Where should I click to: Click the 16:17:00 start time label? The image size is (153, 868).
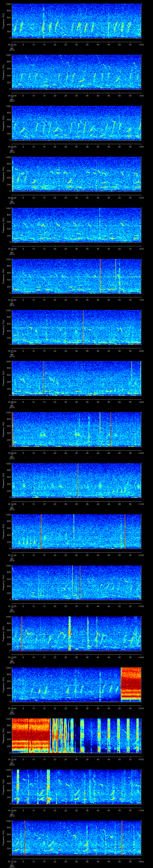tap(12, 861)
